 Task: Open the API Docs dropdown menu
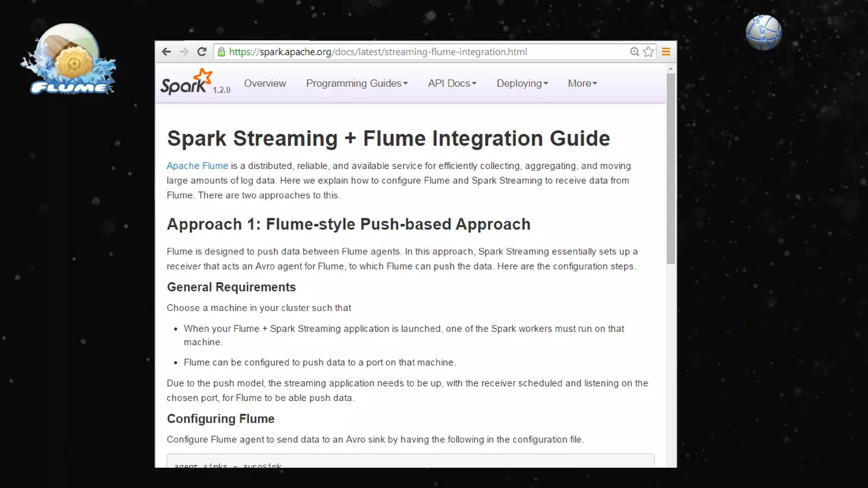(452, 83)
